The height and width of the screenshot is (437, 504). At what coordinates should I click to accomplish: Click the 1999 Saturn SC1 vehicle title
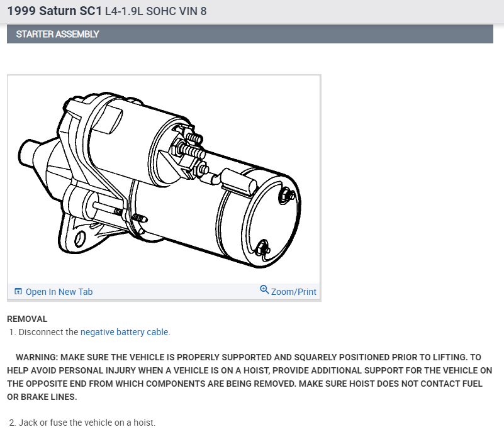[x=54, y=11]
